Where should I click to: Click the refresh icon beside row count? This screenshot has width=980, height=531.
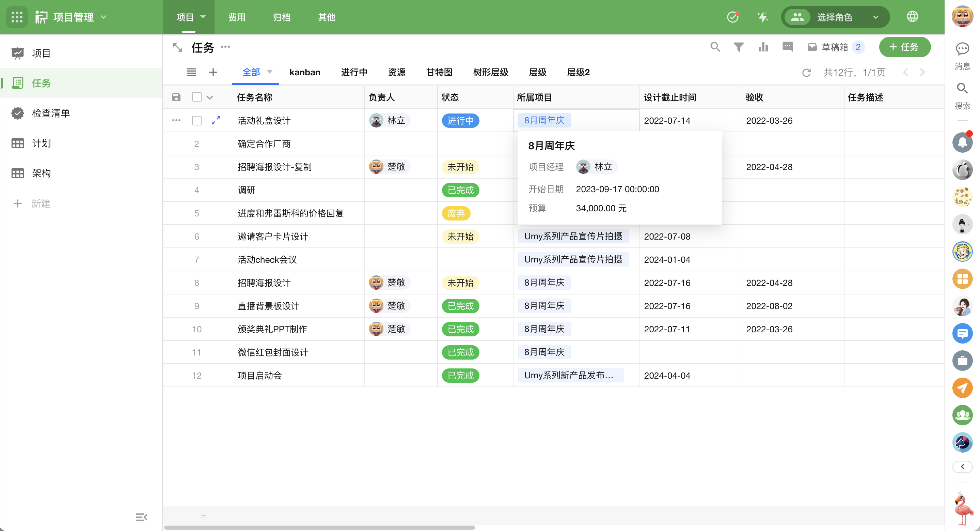point(806,72)
